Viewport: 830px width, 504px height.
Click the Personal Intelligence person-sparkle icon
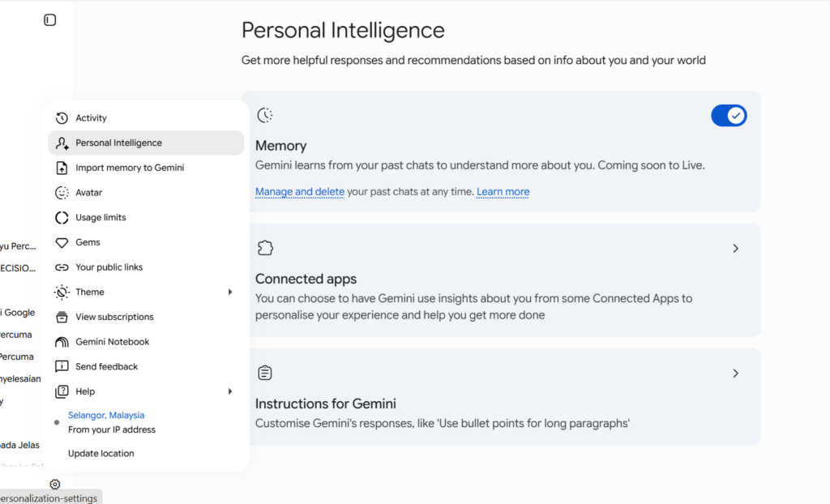click(62, 143)
